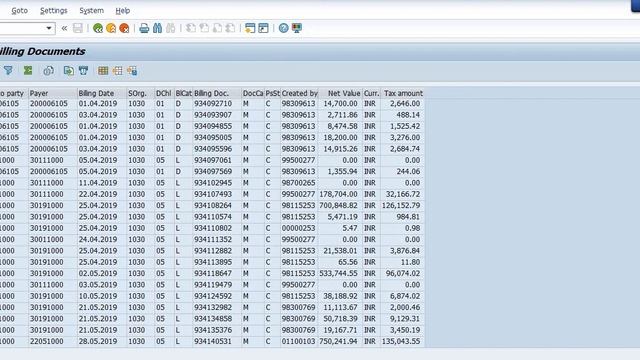Screen dimensions: 640x360
Task: Click payer 22051000
Action: tap(47, 341)
